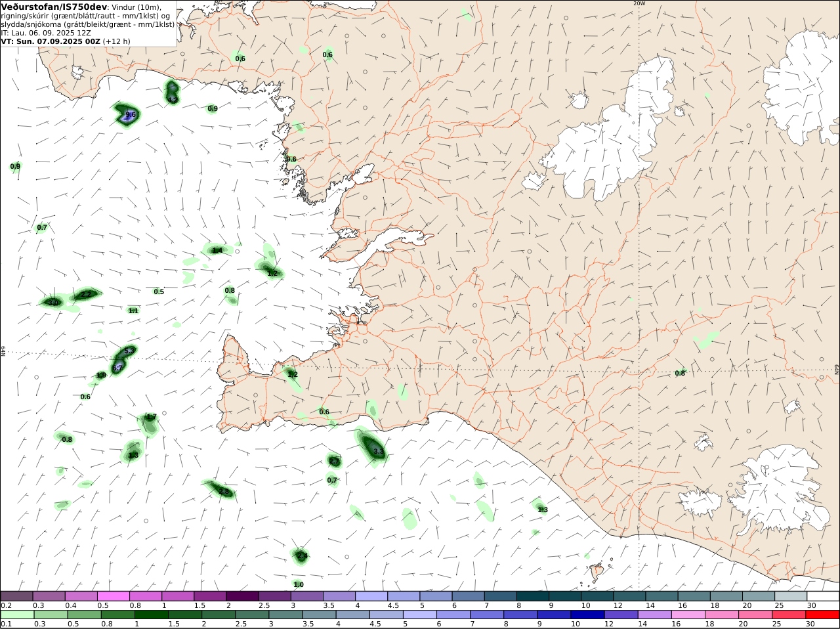The image size is (840, 629).
Task: Pick the bright red lower swatch above 30
Action: pyautogui.click(x=822, y=615)
